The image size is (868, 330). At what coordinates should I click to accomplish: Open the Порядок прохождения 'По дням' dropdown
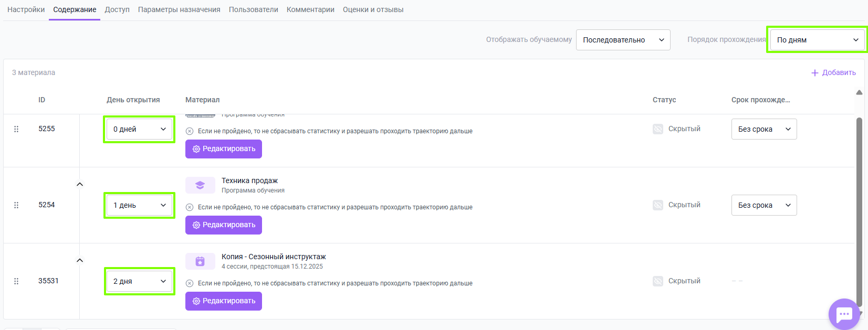(x=817, y=40)
